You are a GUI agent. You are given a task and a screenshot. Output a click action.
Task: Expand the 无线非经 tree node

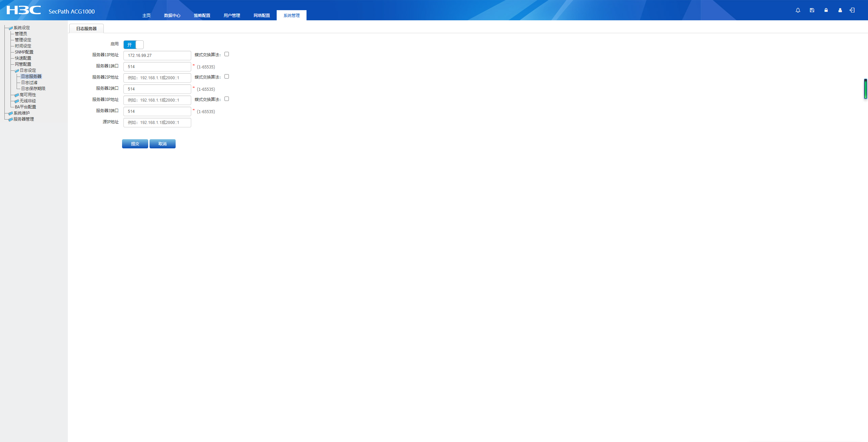[17, 101]
